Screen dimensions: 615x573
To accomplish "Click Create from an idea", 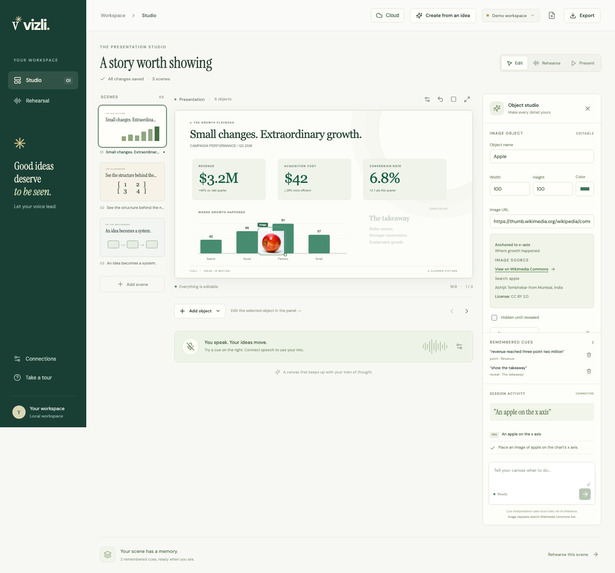I will [x=443, y=15].
